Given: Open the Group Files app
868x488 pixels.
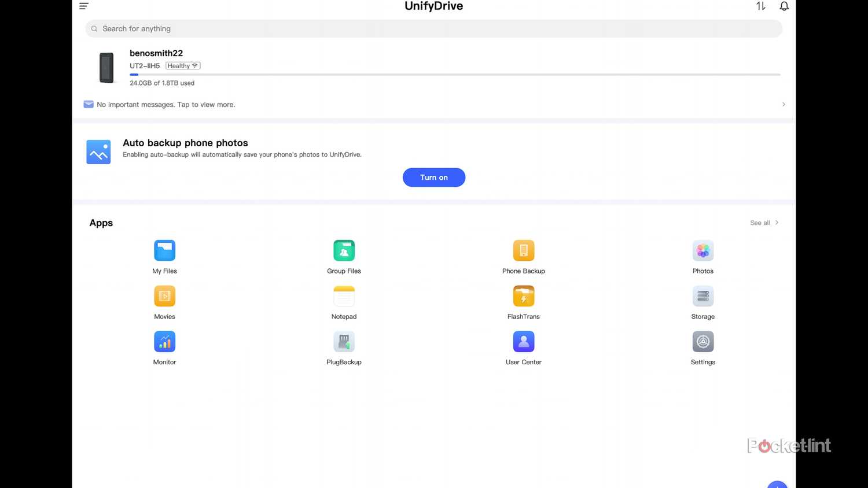Looking at the screenshot, I should point(344,251).
